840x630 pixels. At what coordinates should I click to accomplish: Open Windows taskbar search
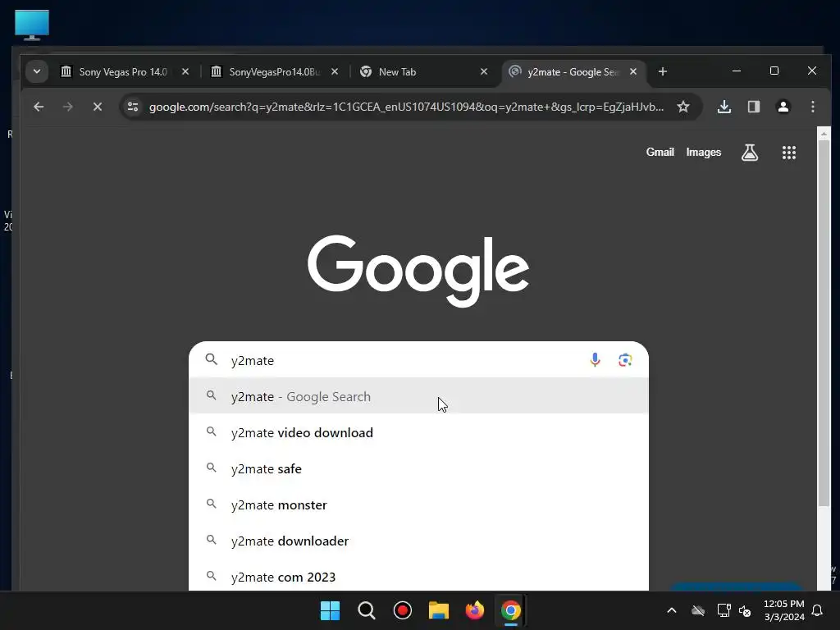367,610
